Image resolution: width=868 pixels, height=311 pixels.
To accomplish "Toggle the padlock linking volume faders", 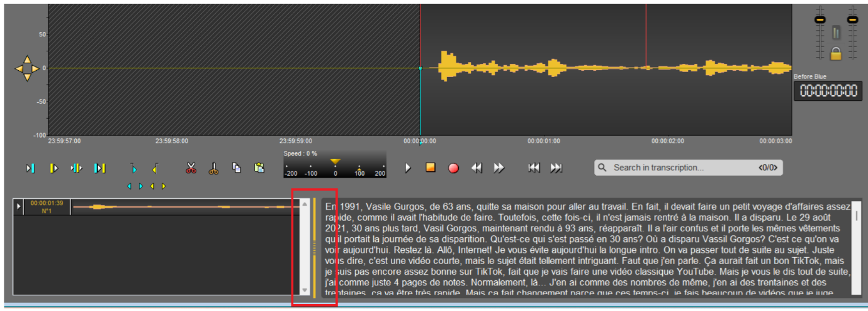I will pyautogui.click(x=835, y=54).
